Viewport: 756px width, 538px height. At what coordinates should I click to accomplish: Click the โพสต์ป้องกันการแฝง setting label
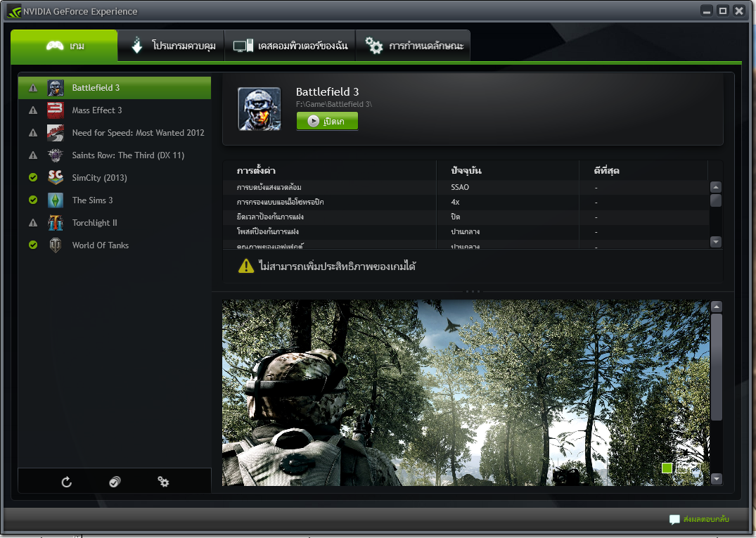pos(268,232)
